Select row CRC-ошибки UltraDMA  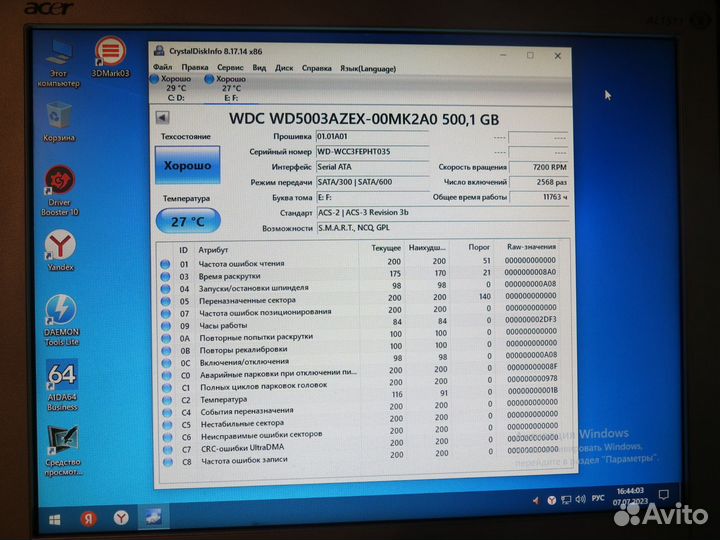point(362,446)
